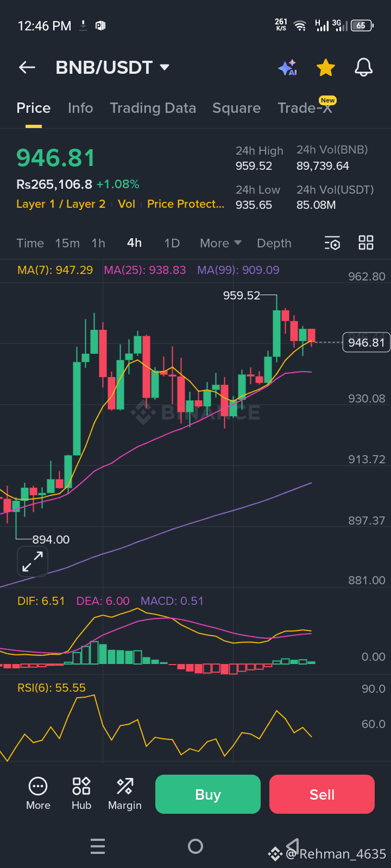
Task: Select the 1D interval
Action: [x=172, y=243]
